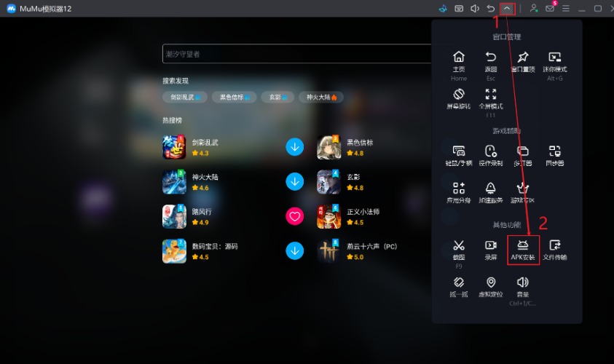Image resolution: width=614 pixels, height=364 pixels.
Task: Open 操作录制 operation recorder
Action: [491, 151]
